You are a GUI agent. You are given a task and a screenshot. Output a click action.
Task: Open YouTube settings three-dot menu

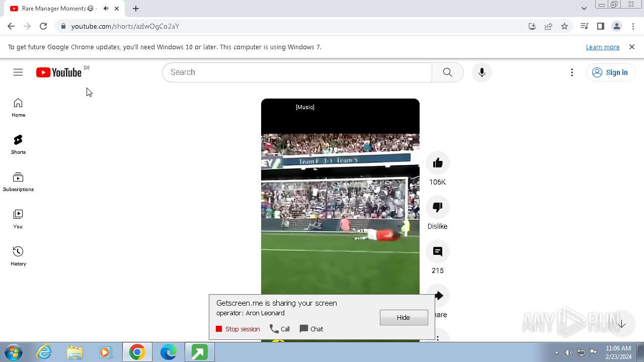[572, 72]
